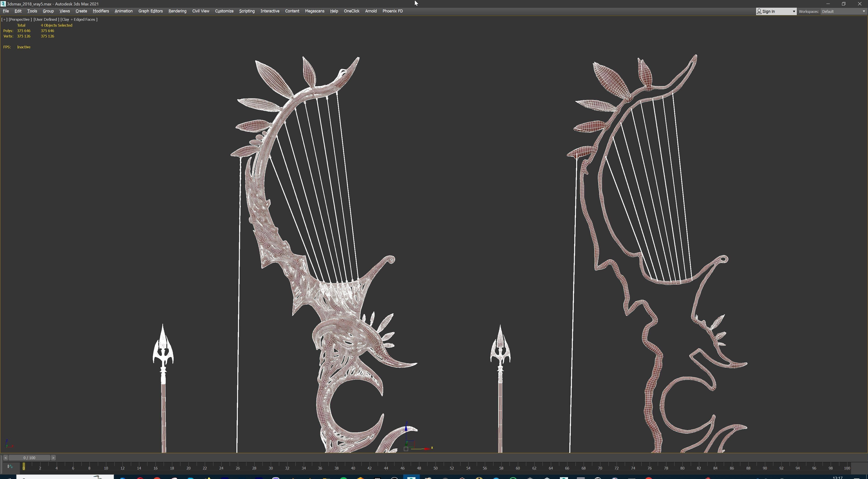Open the viewport [+] general menu

[x=4, y=19]
